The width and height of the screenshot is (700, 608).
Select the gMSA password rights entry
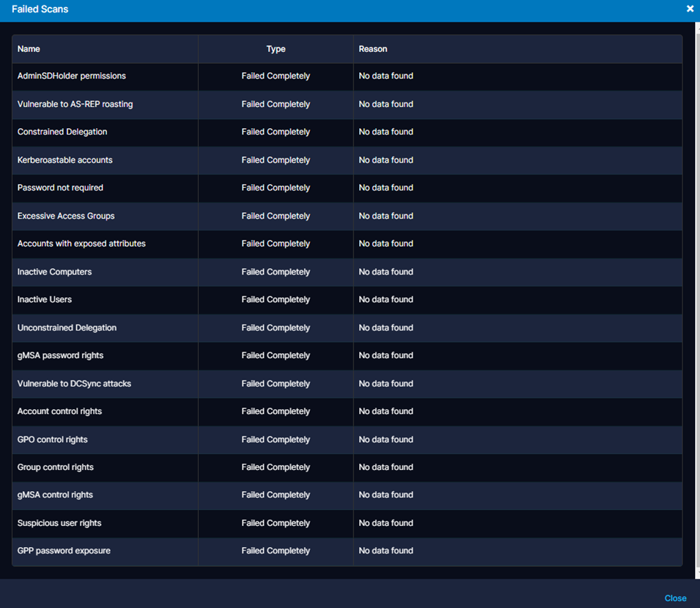click(105, 356)
